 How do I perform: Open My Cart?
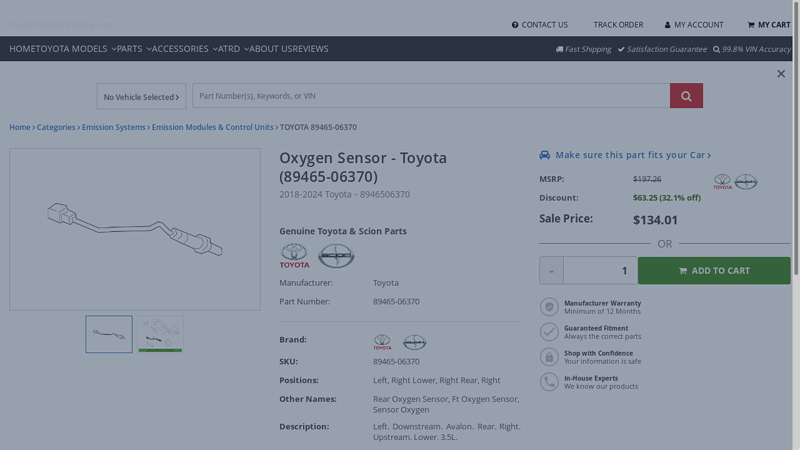pyautogui.click(x=769, y=24)
